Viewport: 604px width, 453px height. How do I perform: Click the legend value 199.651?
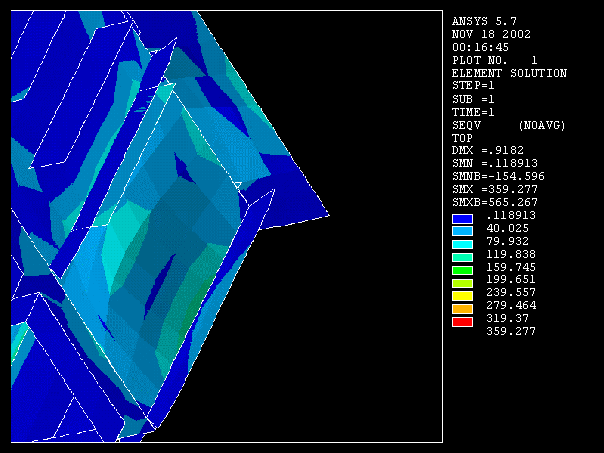(511, 279)
